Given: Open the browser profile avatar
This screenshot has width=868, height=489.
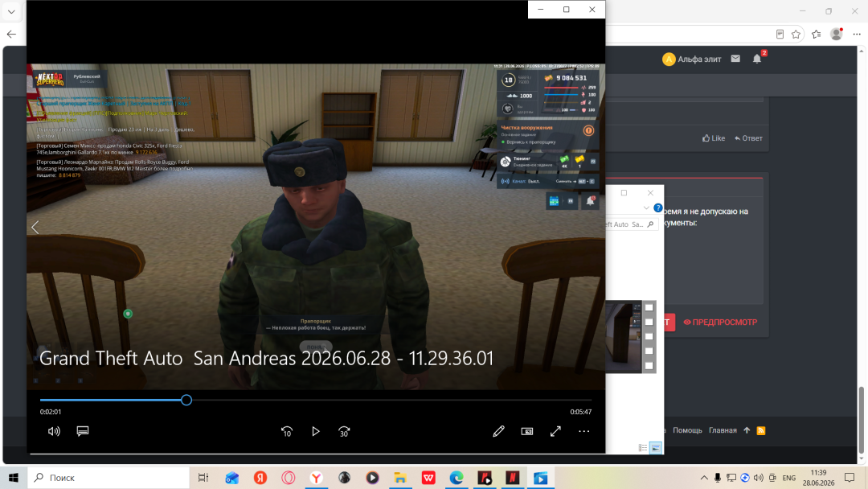Looking at the screenshot, I should pos(837,35).
